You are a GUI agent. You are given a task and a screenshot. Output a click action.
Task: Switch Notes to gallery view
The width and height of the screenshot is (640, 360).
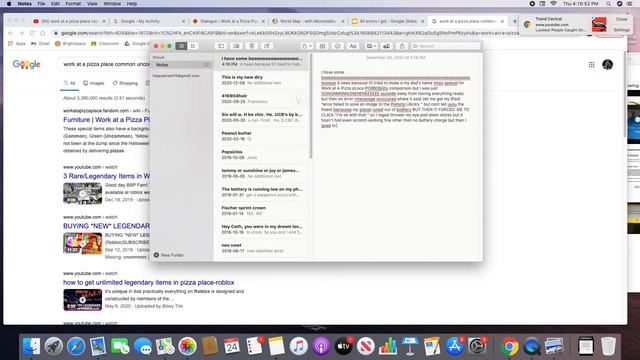point(193,46)
